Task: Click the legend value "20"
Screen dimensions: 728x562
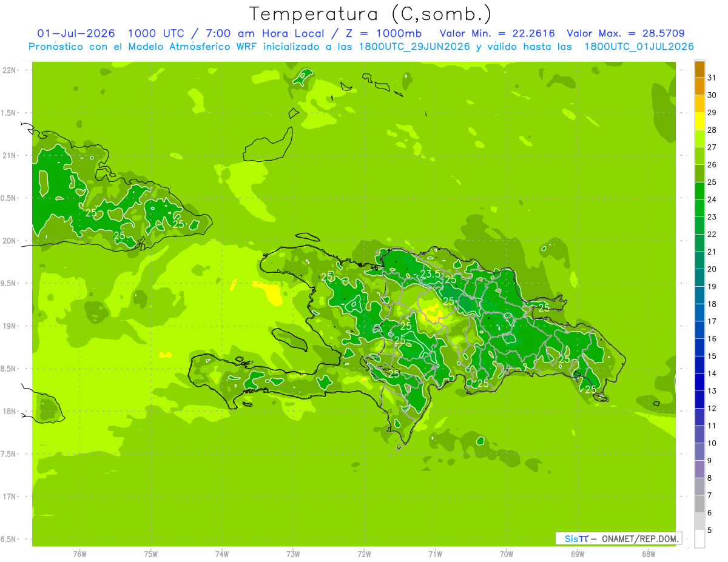Action: [712, 269]
